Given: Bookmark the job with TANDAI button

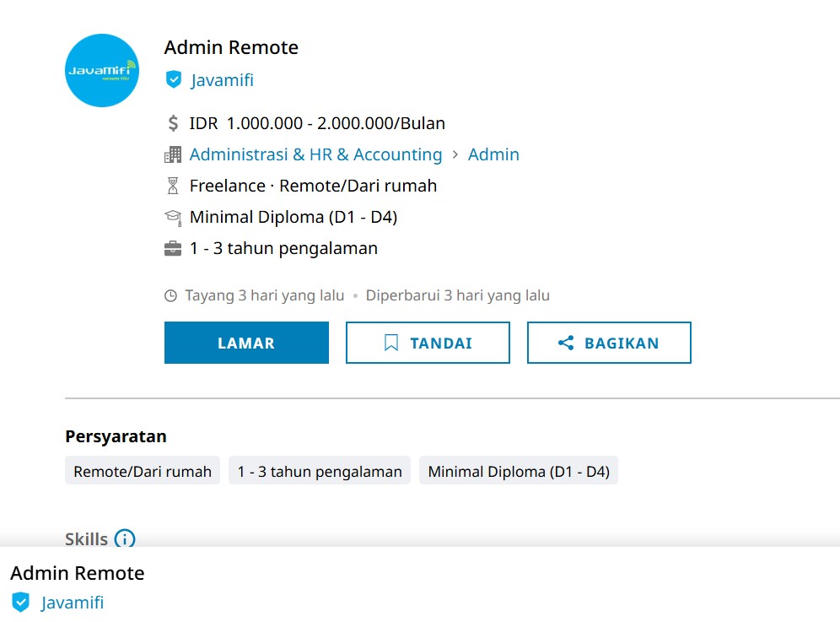Looking at the screenshot, I should [x=428, y=343].
